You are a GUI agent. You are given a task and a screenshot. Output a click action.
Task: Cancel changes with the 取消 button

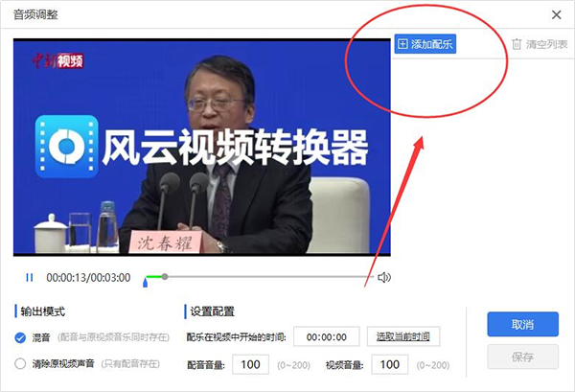[522, 324]
